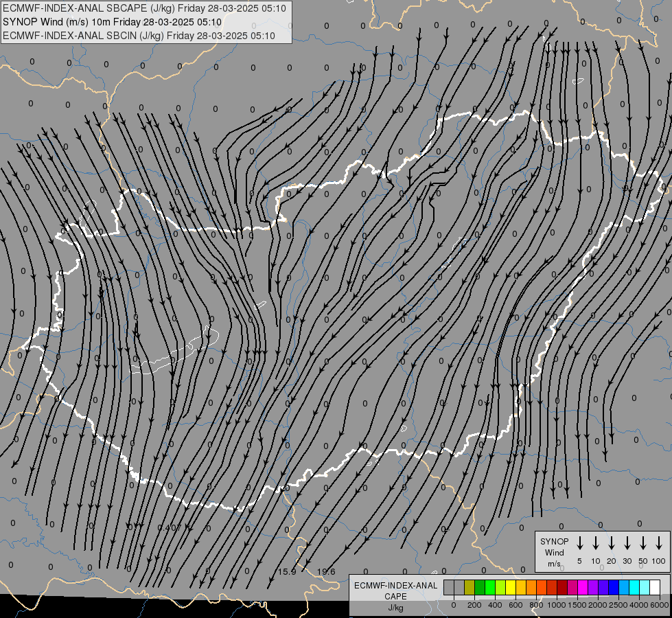The width and height of the screenshot is (672, 618).
Task: Pick the amber CAPE legend swatch
Action: 521,587
